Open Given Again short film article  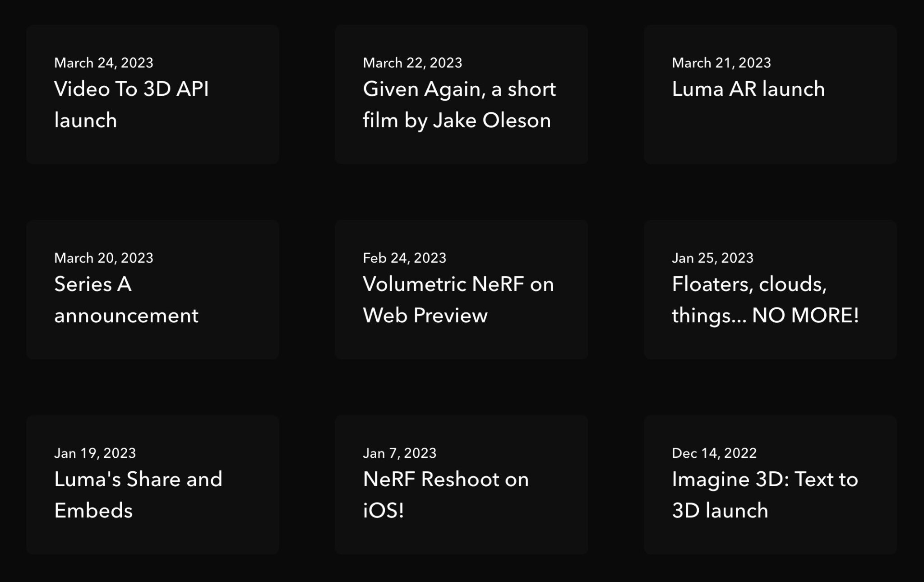click(x=459, y=104)
